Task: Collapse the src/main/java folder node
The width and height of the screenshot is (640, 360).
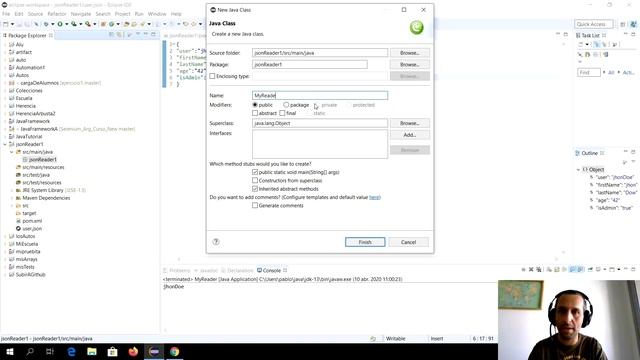Action: 12,152
